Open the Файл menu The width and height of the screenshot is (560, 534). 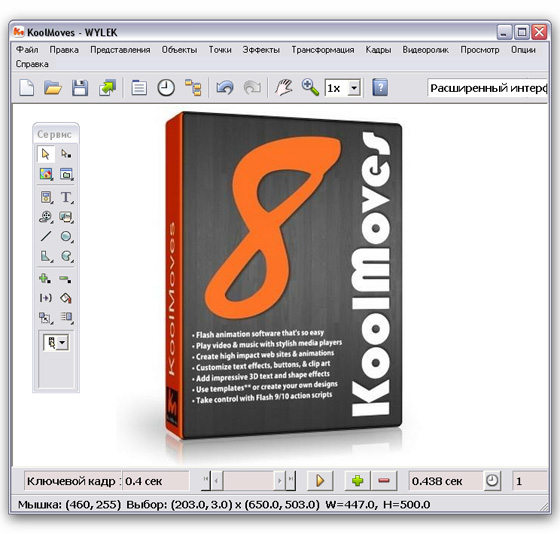click(x=27, y=50)
